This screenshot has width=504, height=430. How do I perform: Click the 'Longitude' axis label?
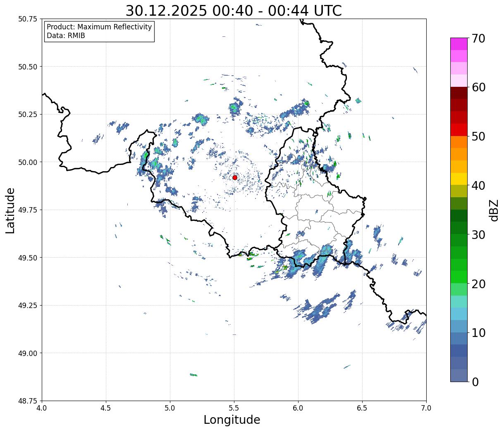(x=232, y=420)
